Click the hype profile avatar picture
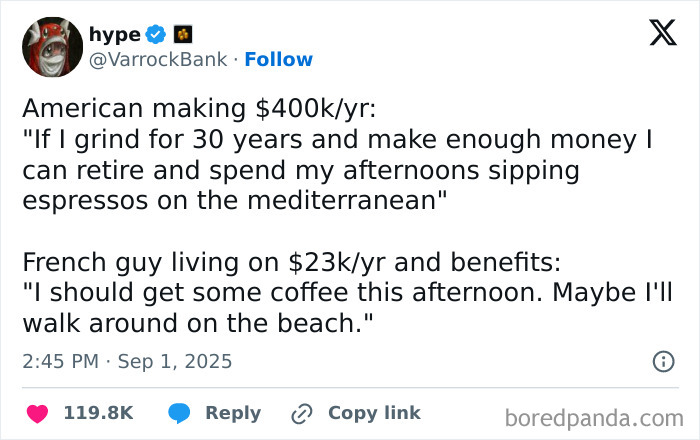Image resolution: width=700 pixels, height=440 pixels. coord(52,47)
